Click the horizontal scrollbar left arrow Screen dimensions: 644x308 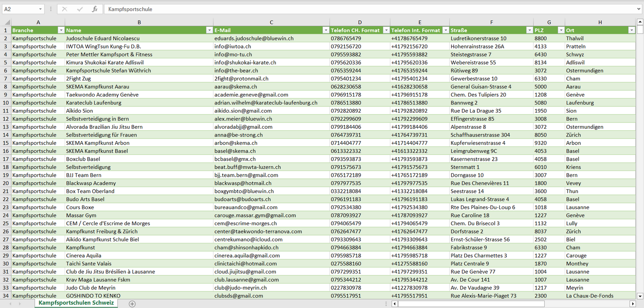394,304
